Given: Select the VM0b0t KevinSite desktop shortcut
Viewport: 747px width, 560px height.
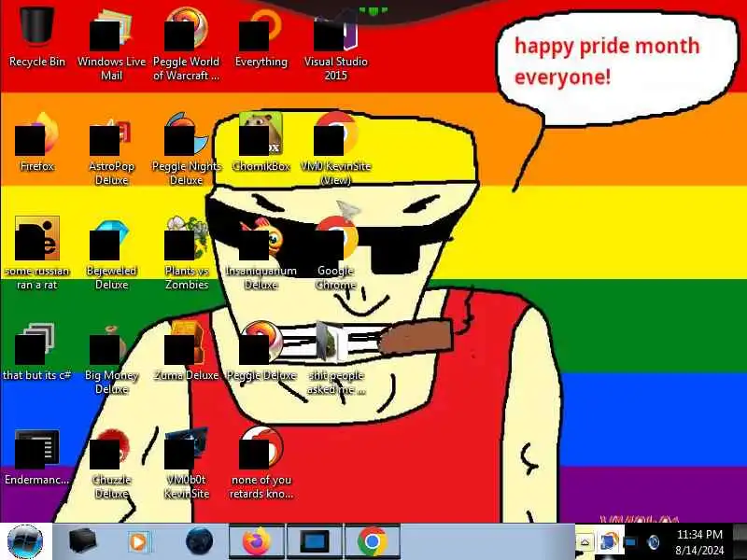Looking at the screenshot, I should click(x=186, y=462).
